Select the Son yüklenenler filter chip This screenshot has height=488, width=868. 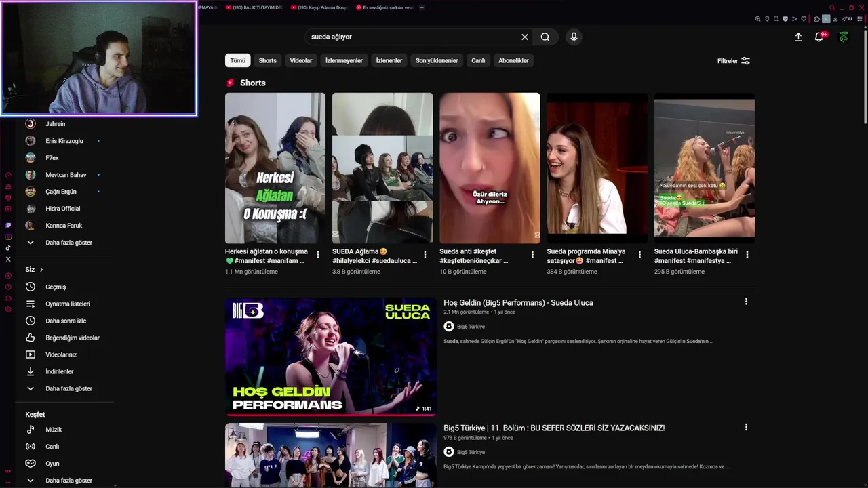437,60
